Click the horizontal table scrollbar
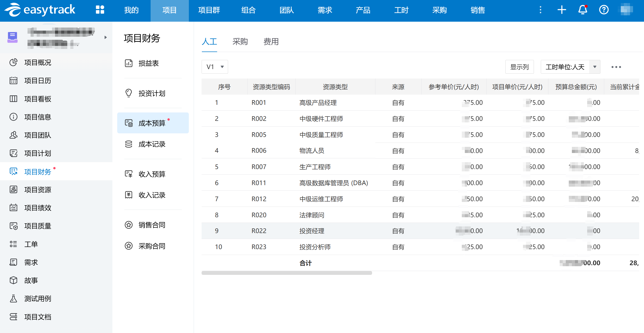 (x=287, y=273)
